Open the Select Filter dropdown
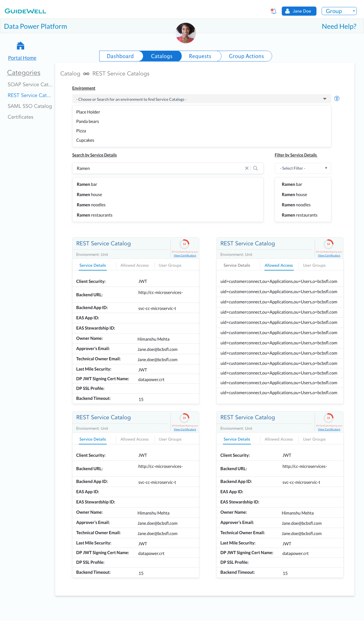 [303, 168]
